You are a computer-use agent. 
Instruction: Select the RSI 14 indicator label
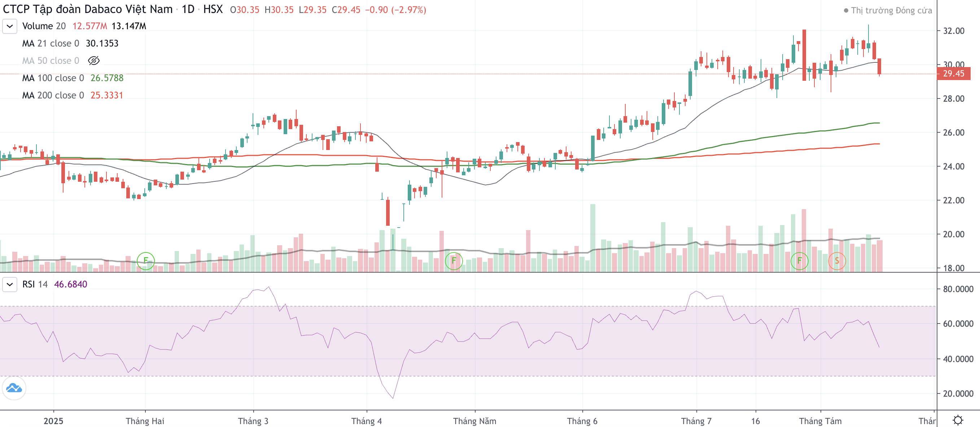click(35, 285)
